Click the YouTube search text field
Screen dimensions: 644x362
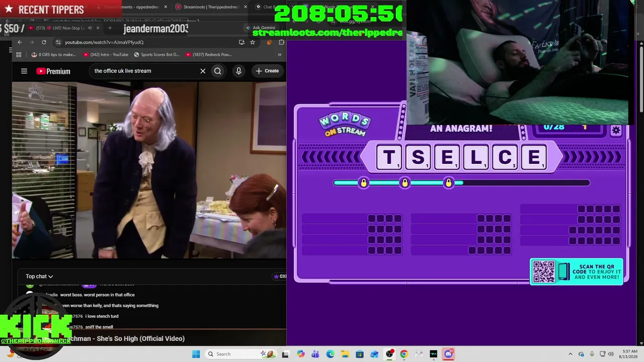click(x=146, y=71)
